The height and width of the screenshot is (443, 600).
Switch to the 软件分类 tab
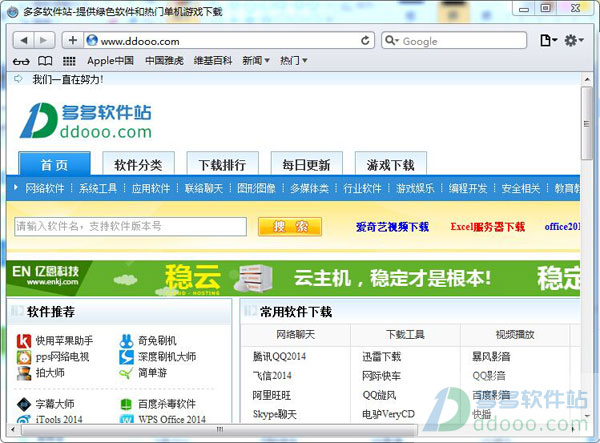138,164
